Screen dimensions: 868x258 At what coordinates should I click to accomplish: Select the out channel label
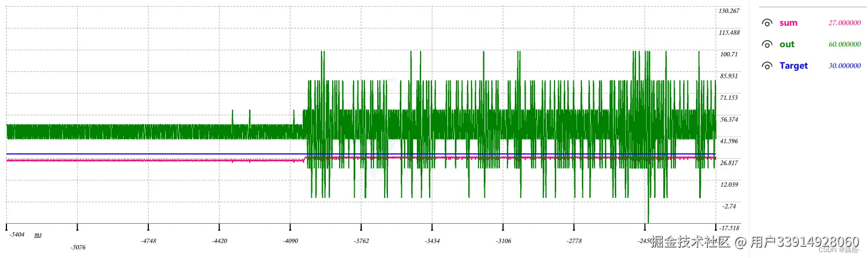[x=787, y=45]
